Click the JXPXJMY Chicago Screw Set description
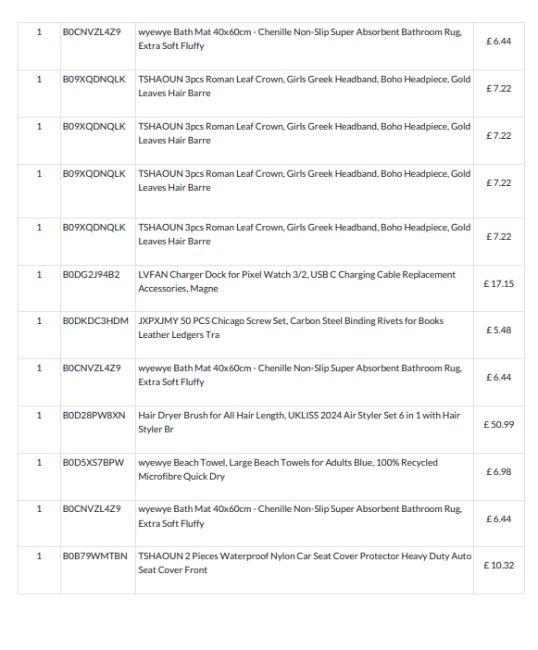Screen dimensions: 538x650 [x=291, y=327]
